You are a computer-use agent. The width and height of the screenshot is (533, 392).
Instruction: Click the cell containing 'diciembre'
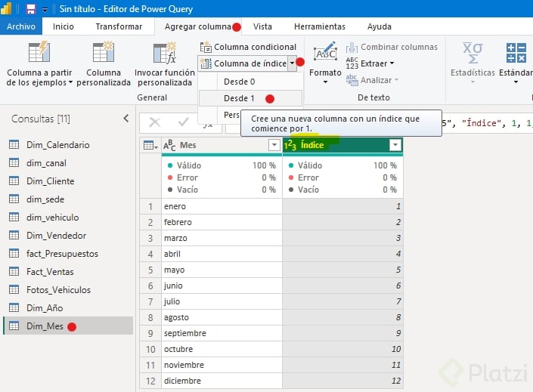click(x=222, y=381)
